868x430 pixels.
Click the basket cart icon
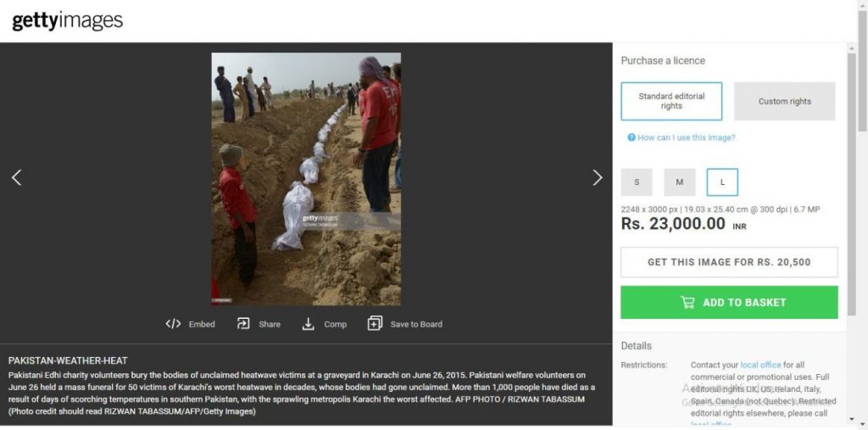point(687,302)
